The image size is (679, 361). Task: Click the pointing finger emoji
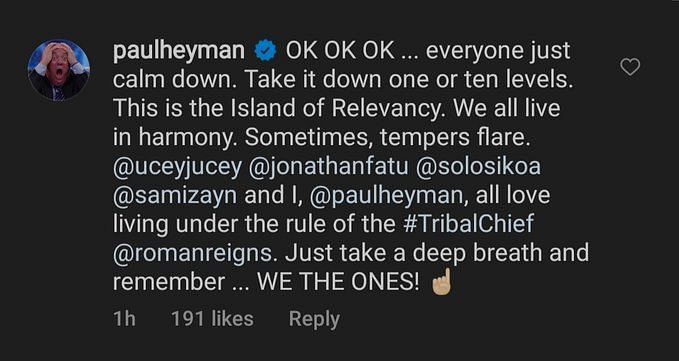[441, 282]
